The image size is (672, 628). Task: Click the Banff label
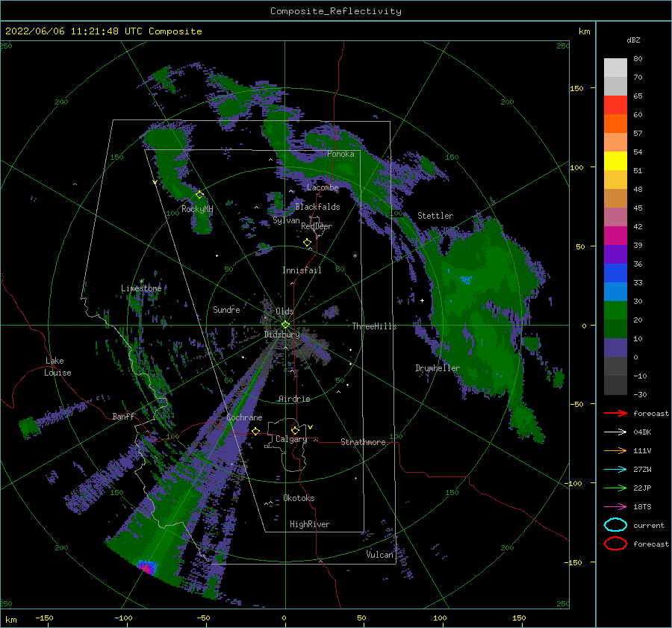click(123, 416)
